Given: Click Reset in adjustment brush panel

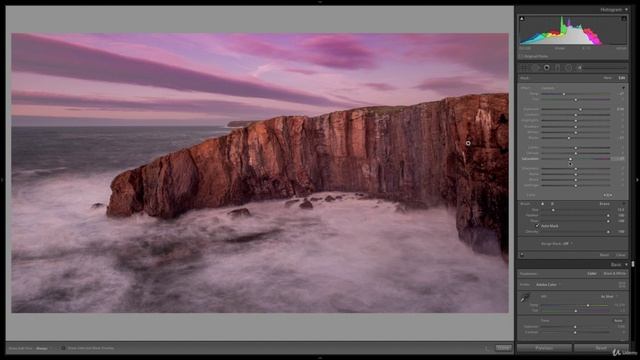Looking at the screenshot, I should 604,255.
